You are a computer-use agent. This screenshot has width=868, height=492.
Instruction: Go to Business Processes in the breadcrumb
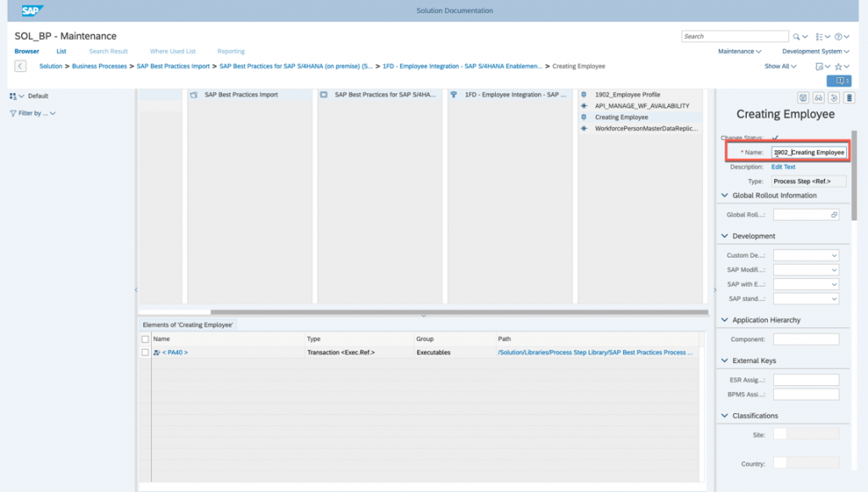pos(100,66)
